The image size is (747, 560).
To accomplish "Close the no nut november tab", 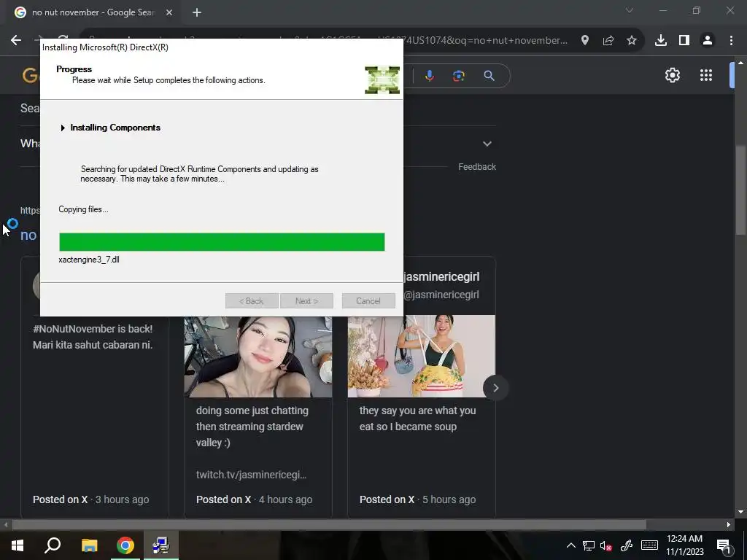I will [169, 12].
